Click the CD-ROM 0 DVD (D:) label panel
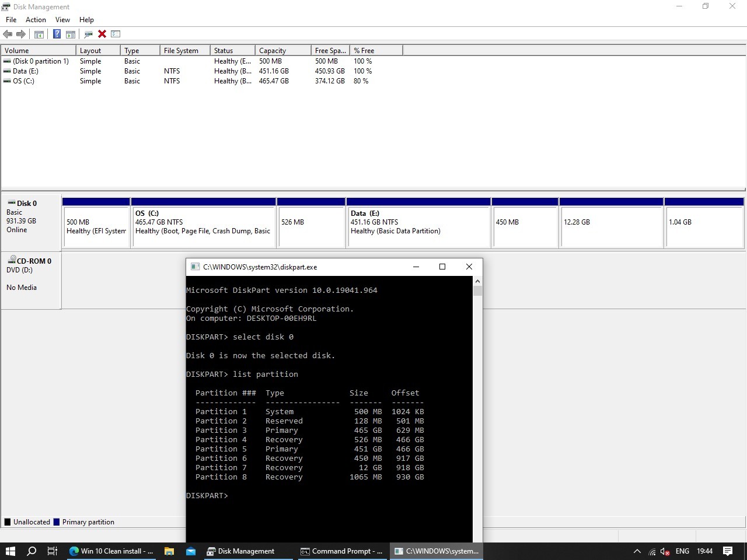This screenshot has height=560, width=747. pos(31,281)
